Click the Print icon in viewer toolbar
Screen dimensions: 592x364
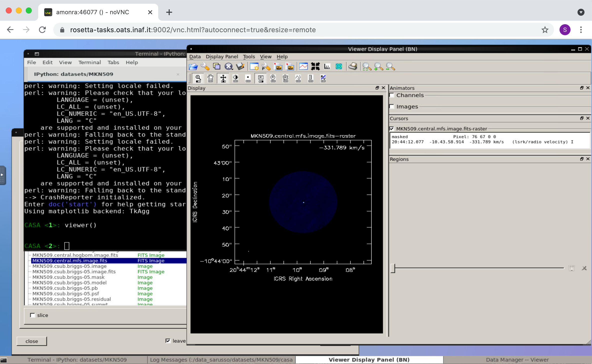tap(353, 67)
